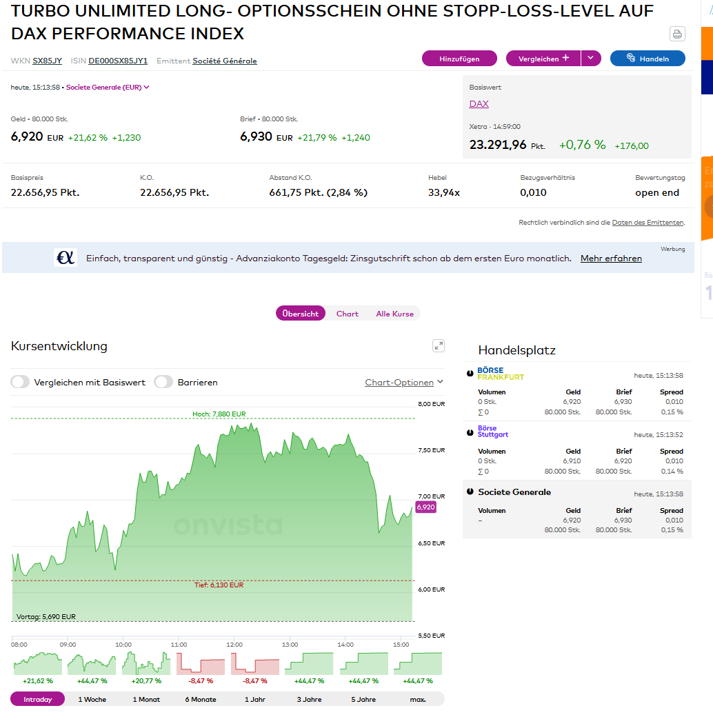713x728 pixels.
Task: Click the 1 Woche mini chart thumbnail
Action: [92, 664]
